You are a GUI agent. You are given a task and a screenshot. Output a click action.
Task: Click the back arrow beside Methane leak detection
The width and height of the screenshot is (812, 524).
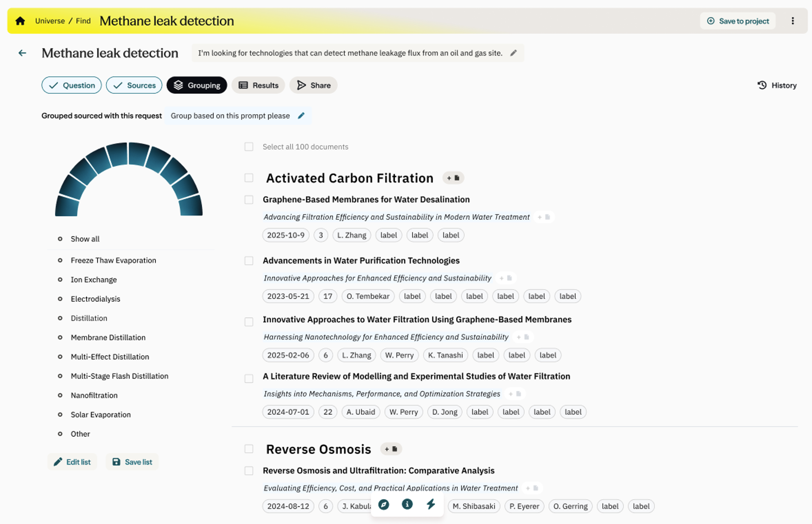pyautogui.click(x=23, y=53)
